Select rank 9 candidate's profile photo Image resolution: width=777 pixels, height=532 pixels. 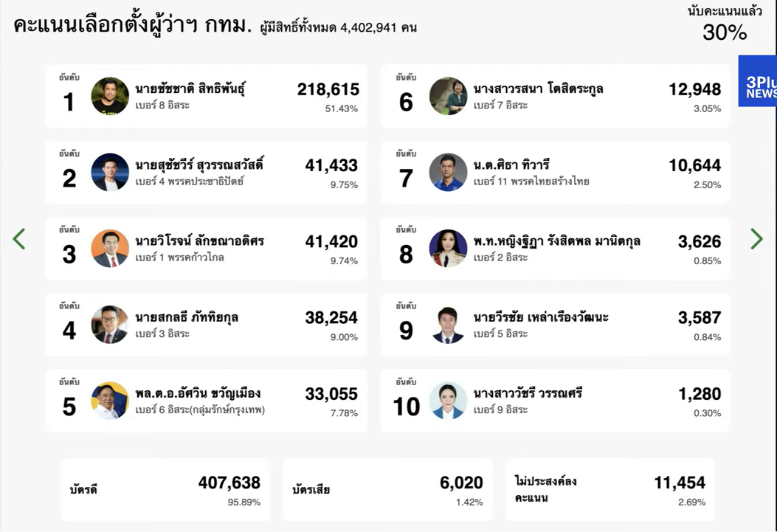point(448,325)
